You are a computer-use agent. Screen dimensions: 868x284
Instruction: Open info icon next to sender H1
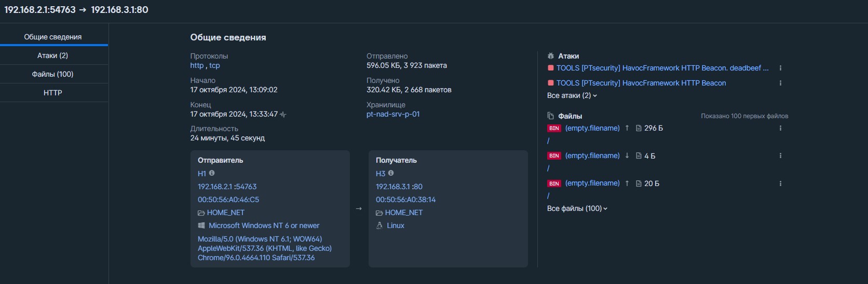[212, 173]
